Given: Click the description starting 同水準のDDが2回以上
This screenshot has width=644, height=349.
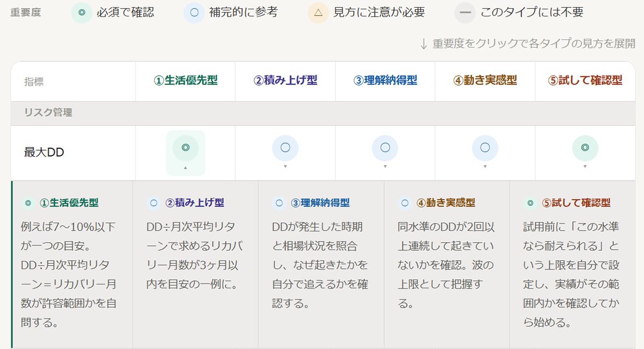Looking at the screenshot, I should pyautogui.click(x=446, y=265).
